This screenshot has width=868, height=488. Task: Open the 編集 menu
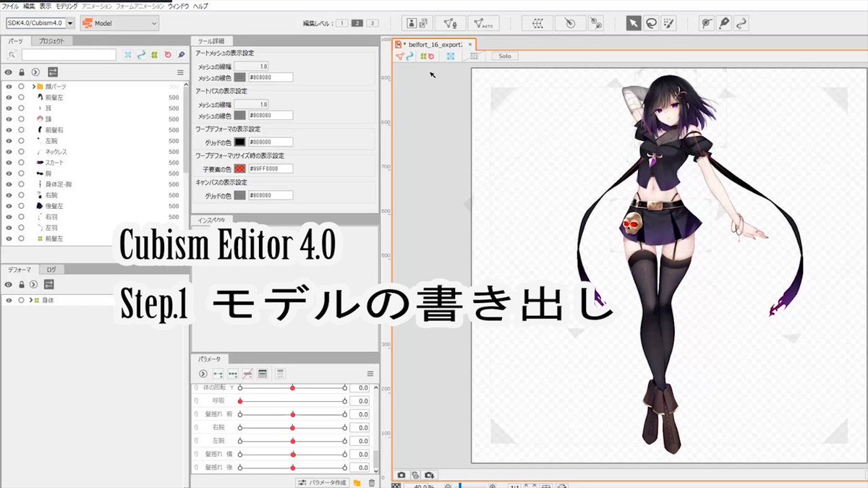(29, 5)
